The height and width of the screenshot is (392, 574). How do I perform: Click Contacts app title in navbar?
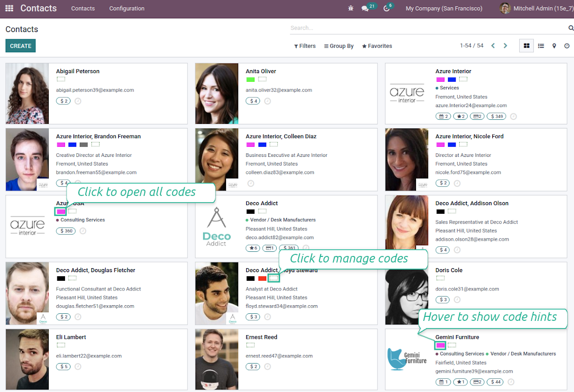pos(39,8)
